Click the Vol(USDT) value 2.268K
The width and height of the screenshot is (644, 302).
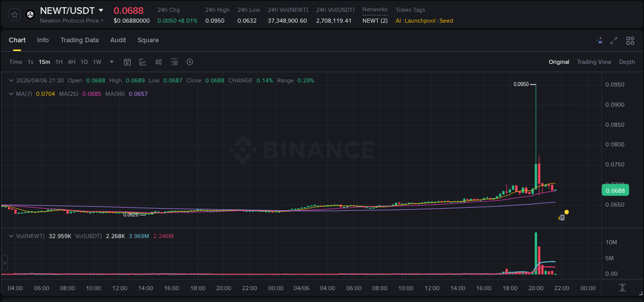(x=116, y=236)
